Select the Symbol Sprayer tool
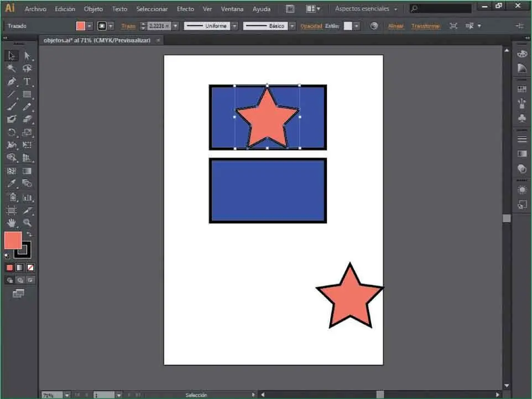 click(x=12, y=197)
